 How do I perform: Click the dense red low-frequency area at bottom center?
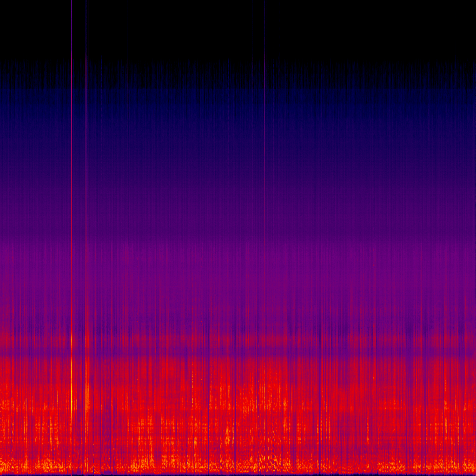click(238, 418)
